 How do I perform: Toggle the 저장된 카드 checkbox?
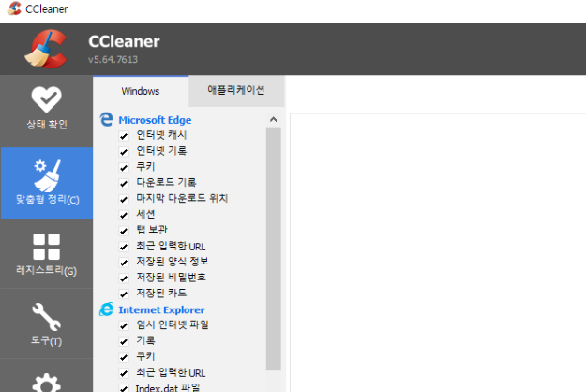[124, 294]
